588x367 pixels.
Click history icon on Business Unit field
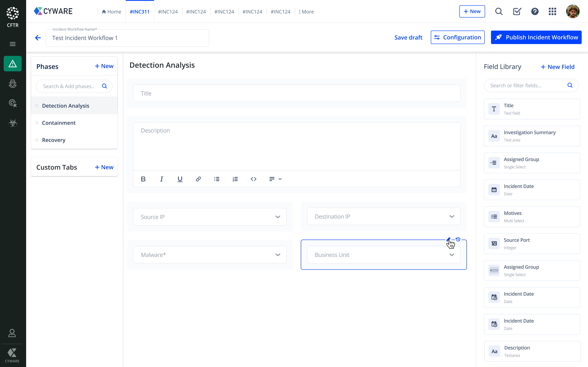tap(458, 239)
